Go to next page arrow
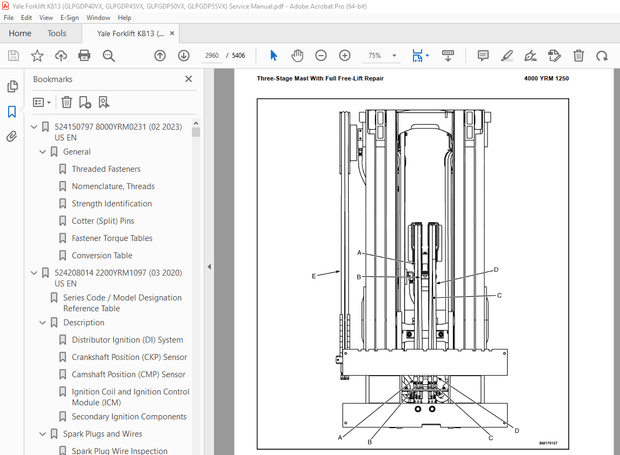The height and width of the screenshot is (455, 620). [183, 56]
